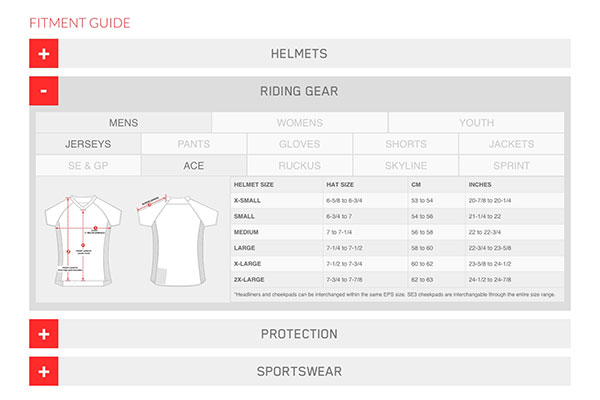Viewport: 600px width, 400px height.
Task: Choose the ACE line tab
Action: coord(193,165)
